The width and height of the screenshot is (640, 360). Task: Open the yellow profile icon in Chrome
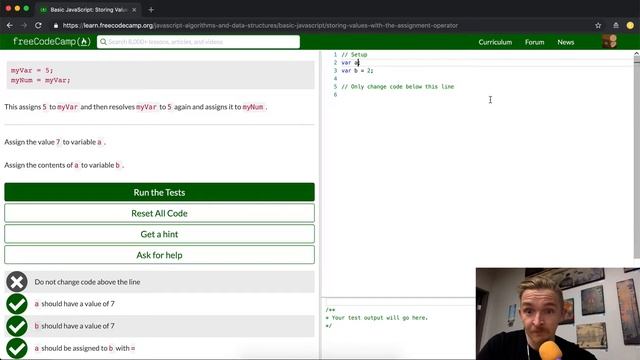(630, 25)
